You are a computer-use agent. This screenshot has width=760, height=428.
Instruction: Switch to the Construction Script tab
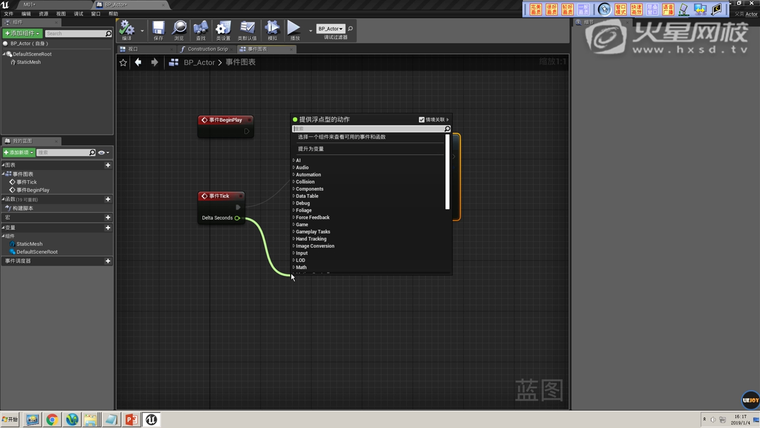click(x=207, y=48)
